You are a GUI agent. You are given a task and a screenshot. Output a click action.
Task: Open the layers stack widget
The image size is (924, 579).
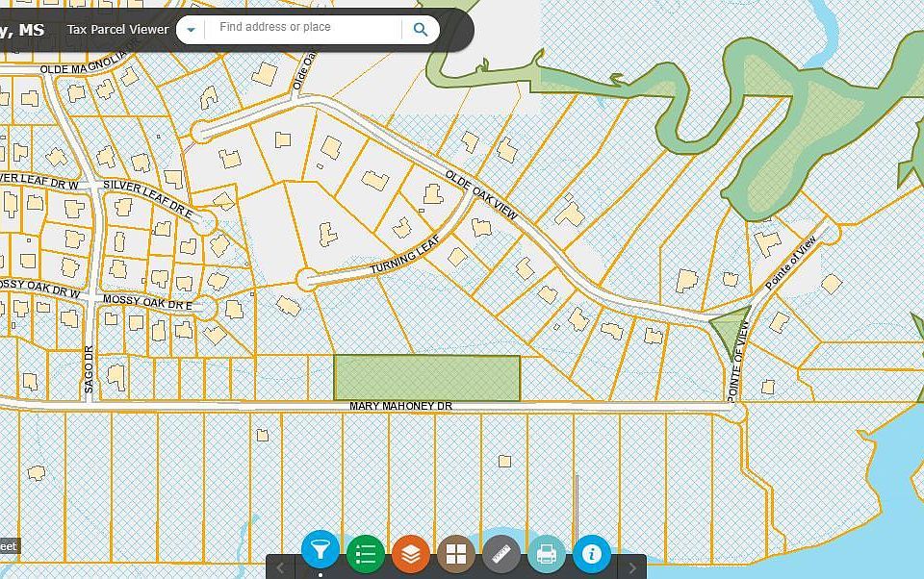pos(411,554)
